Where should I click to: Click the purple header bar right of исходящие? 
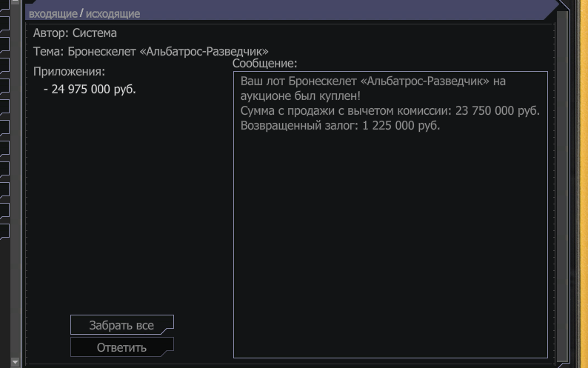point(345,10)
